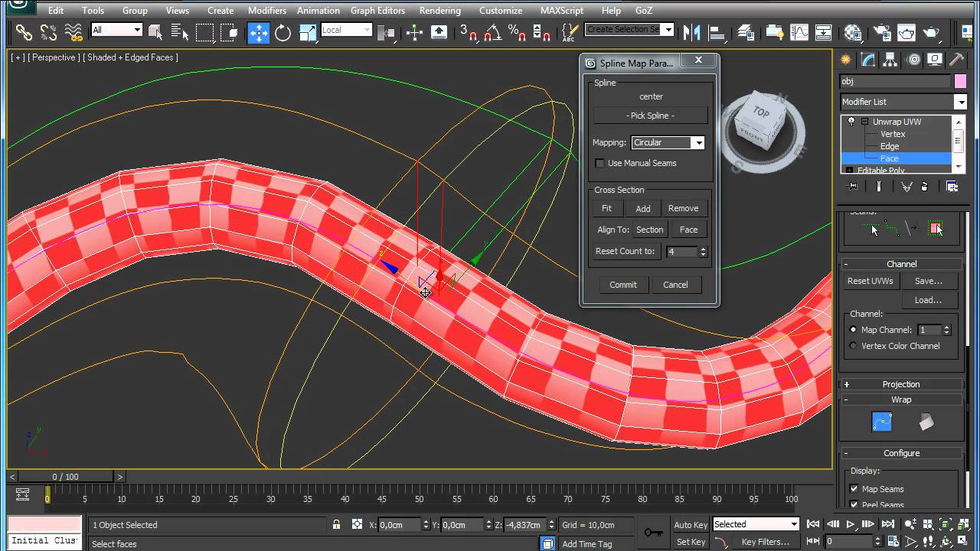Select the Select and Move tool
The width and height of the screenshot is (980, 551).
point(259,32)
